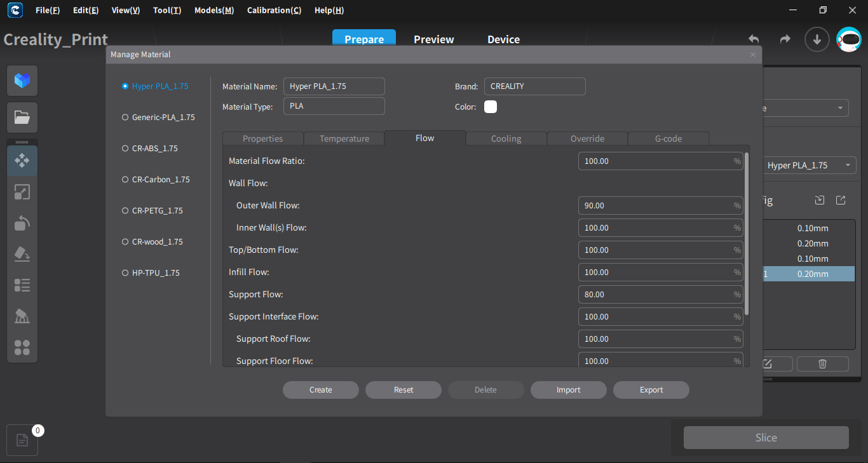Switch to the Cooling tab
Screen dimensions: 868x463
(x=506, y=138)
